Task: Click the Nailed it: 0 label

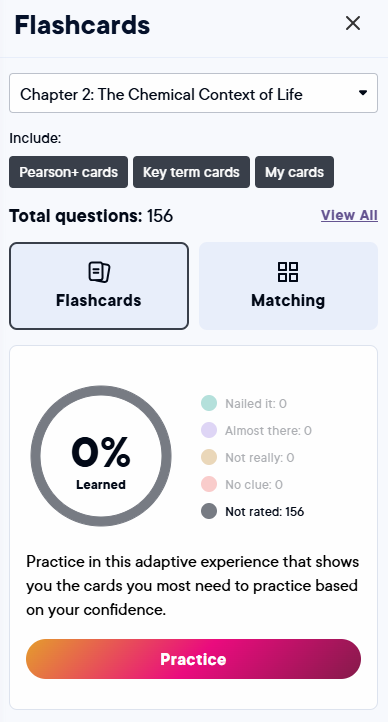Action: pos(255,404)
